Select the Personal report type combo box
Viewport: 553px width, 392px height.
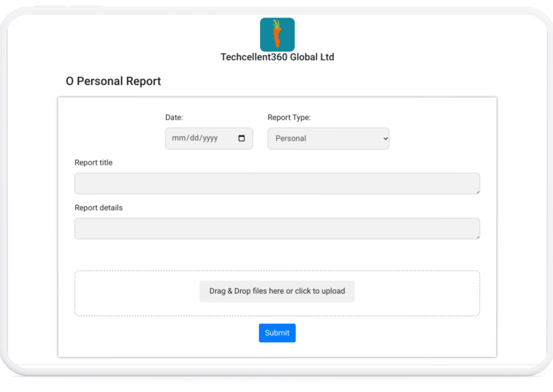click(323, 138)
